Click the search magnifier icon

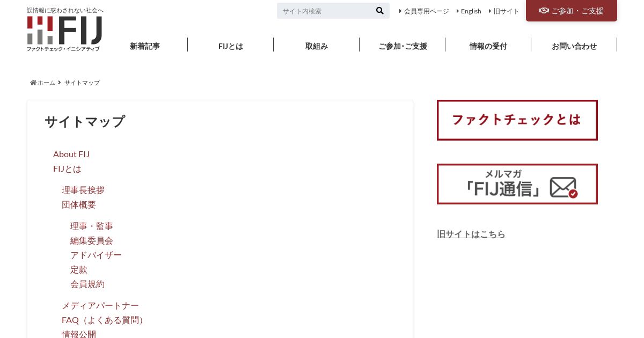tap(379, 11)
